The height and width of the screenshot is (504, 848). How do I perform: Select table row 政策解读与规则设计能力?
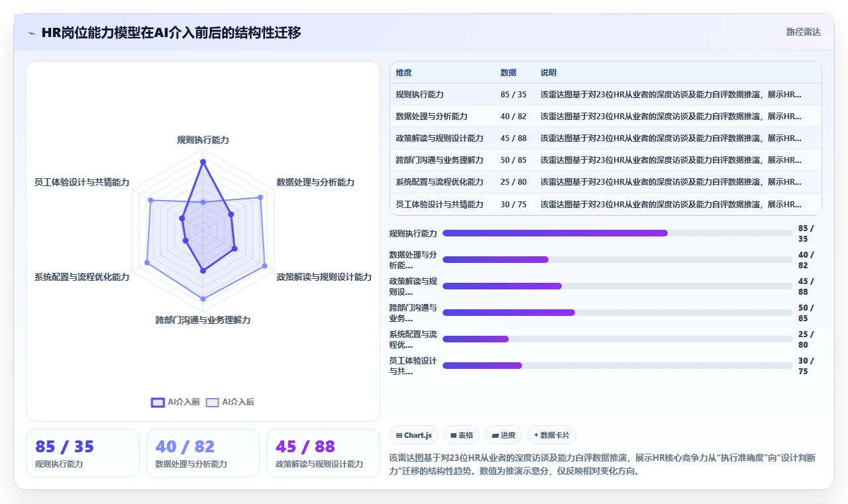point(606,138)
